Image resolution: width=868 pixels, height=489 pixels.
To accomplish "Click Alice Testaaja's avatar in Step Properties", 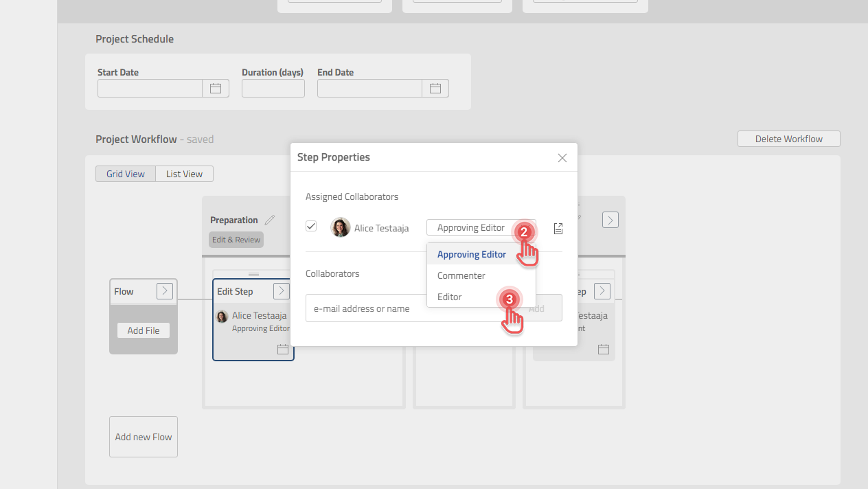I will 340,227.
